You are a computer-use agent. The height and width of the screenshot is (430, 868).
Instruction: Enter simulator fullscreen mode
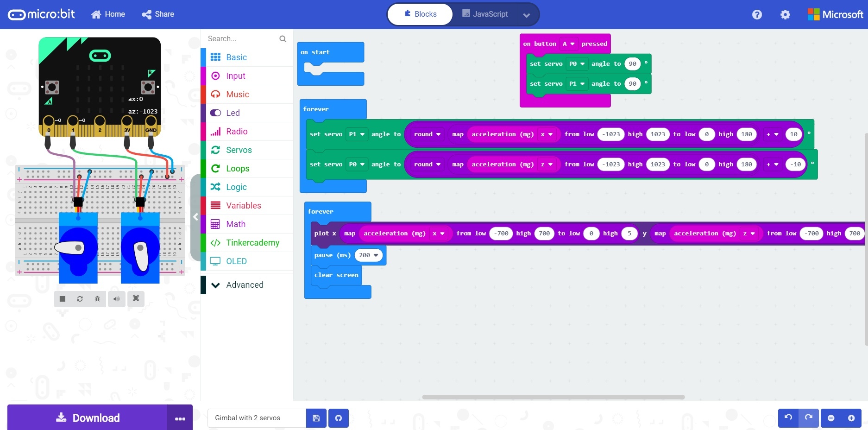pos(136,299)
